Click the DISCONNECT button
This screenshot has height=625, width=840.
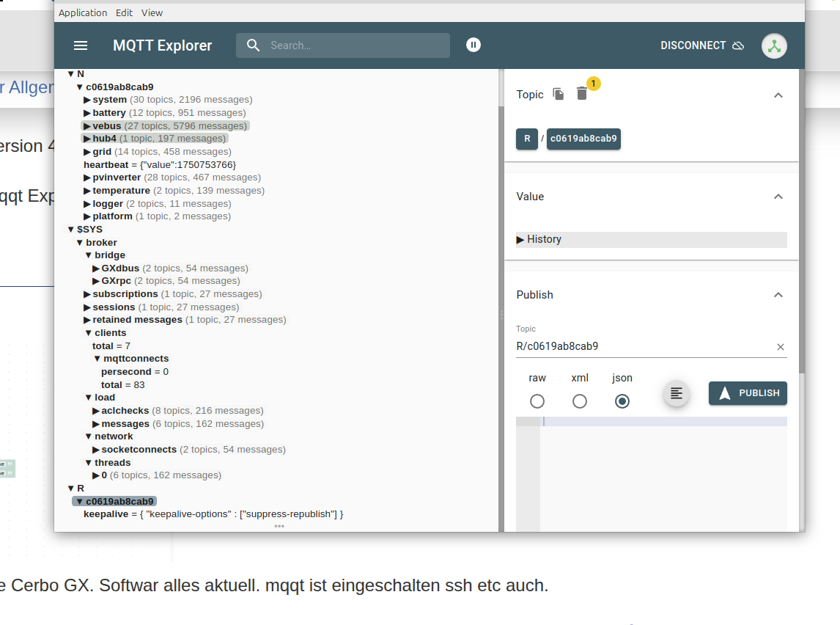pyautogui.click(x=702, y=45)
